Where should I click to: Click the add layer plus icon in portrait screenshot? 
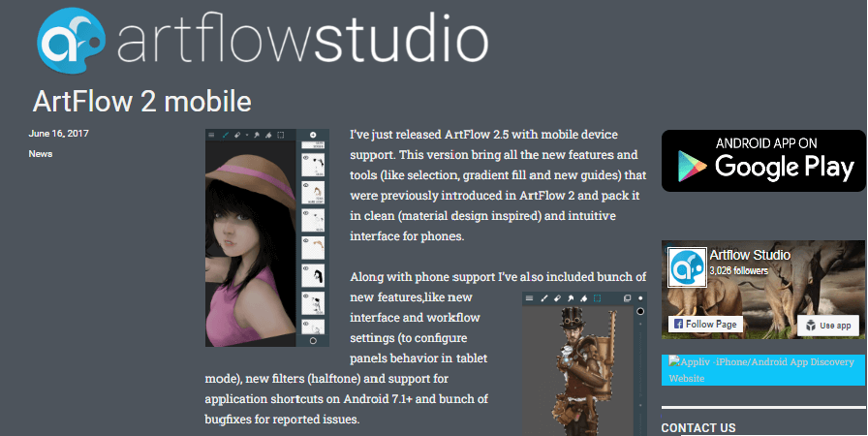(313, 135)
